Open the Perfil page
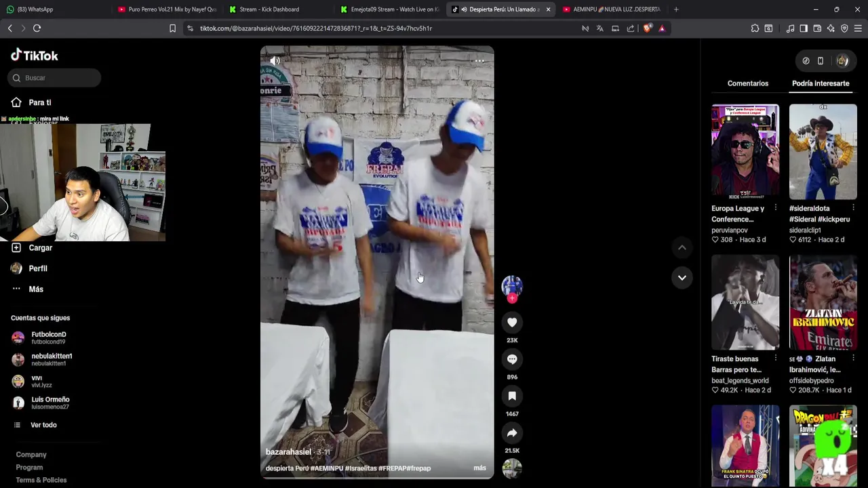Screen dimensions: 868x488 tap(38, 268)
